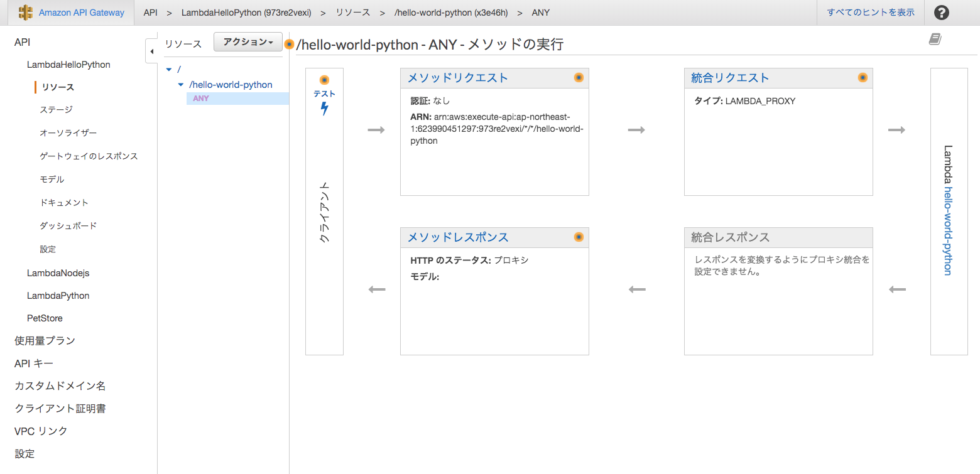Collapse the left sidebar with arrow handle
Viewport: 980px width, 474px height.
coord(151,50)
